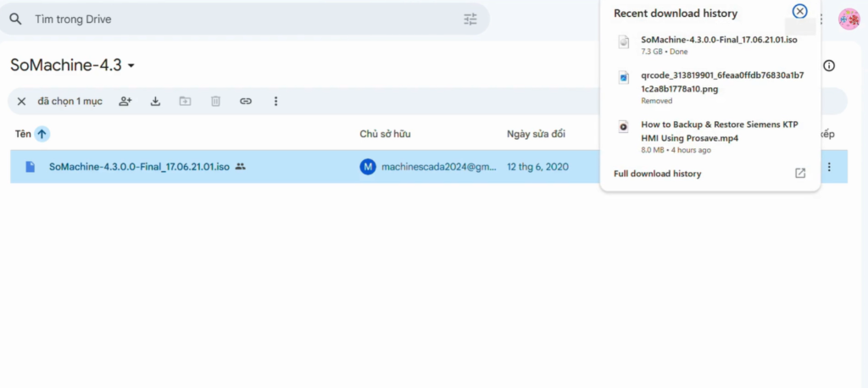Open the file row's three-dot menu
868x388 pixels.
point(829,167)
